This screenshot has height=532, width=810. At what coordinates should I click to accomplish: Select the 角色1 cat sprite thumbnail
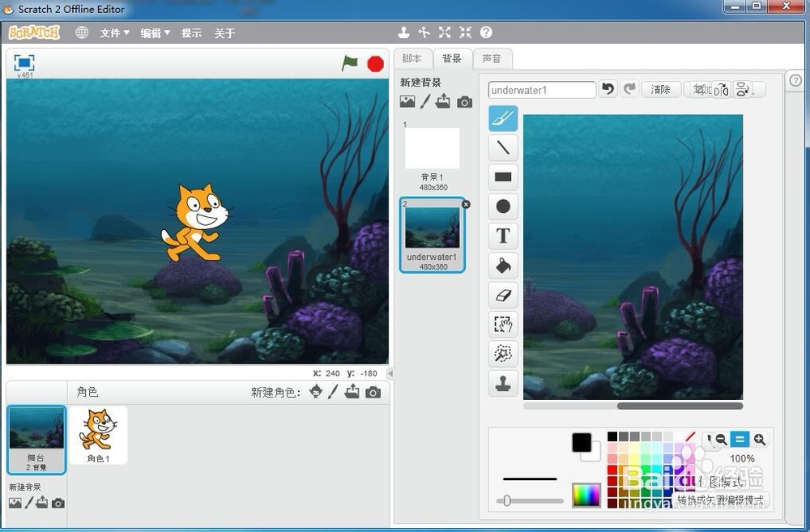click(98, 436)
